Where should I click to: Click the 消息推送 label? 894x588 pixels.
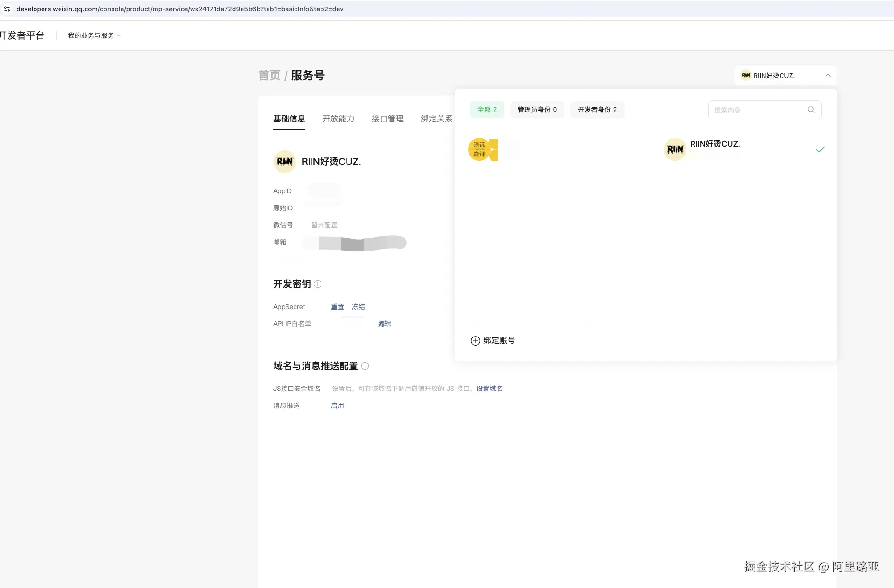(286, 406)
